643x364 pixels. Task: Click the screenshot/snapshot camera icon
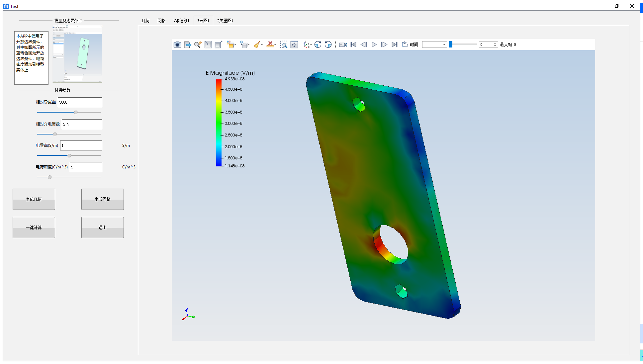(177, 44)
